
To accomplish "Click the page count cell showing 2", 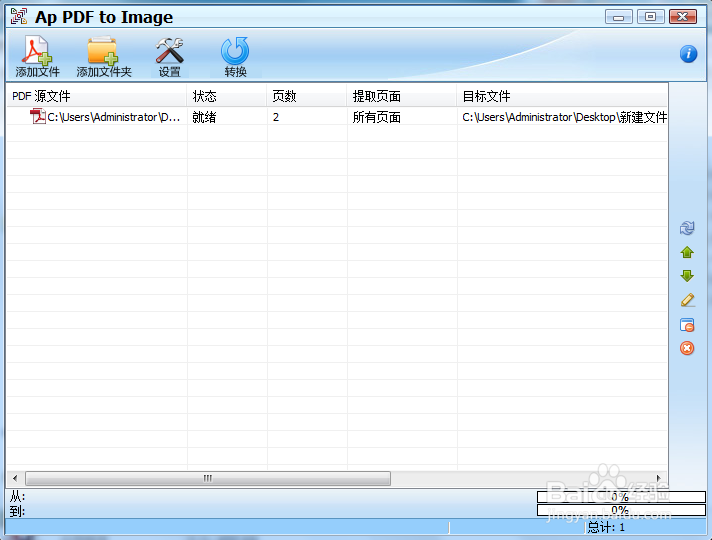I will tap(276, 117).
